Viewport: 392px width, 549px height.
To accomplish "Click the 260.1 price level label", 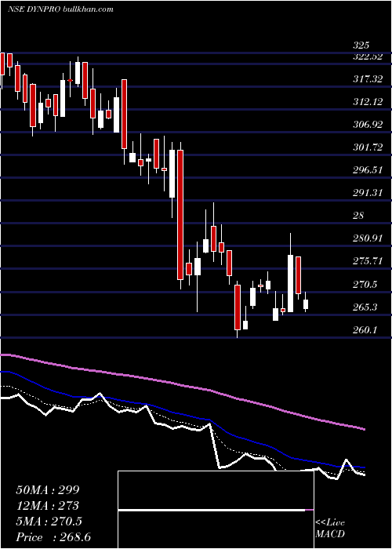I will pos(365,330).
